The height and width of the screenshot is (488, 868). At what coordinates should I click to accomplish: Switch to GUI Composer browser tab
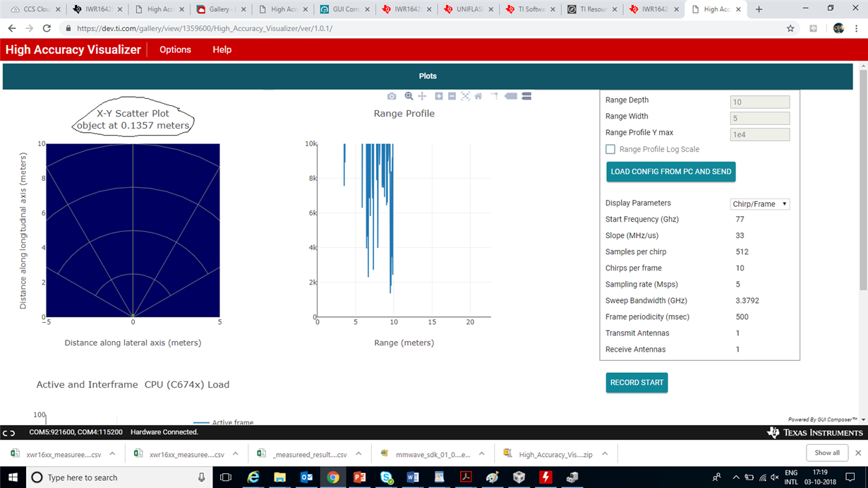pyautogui.click(x=346, y=9)
